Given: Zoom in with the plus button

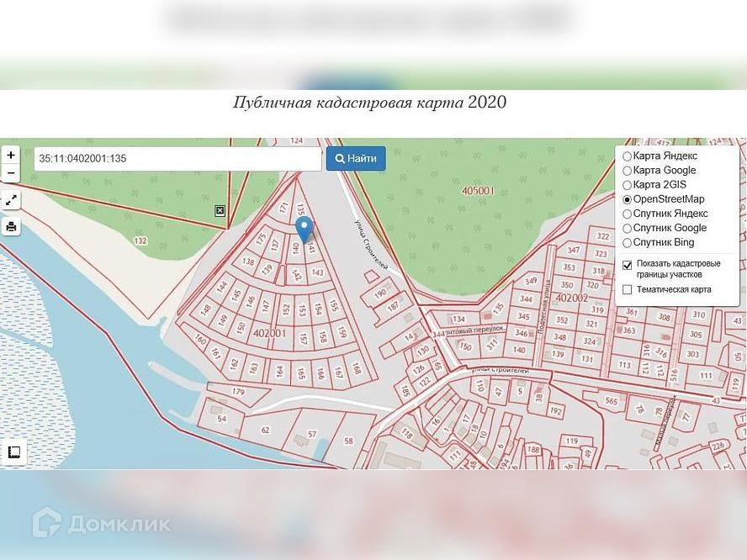Looking at the screenshot, I should pos(11,155).
